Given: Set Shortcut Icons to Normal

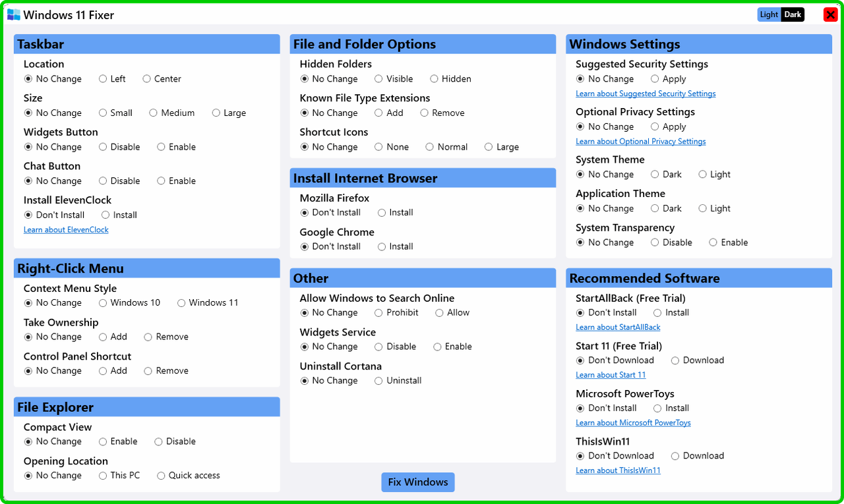Looking at the screenshot, I should pos(446,147).
